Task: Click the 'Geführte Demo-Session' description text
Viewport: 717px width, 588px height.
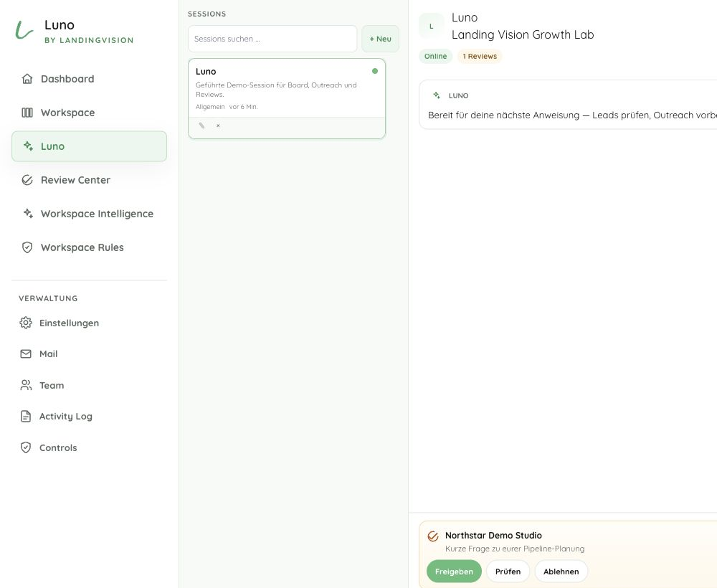Action: coord(276,90)
